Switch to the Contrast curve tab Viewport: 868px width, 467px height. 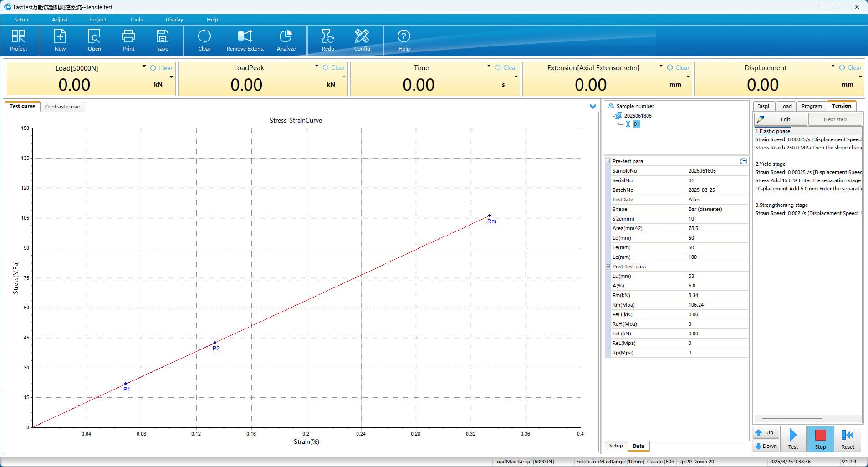coord(62,107)
